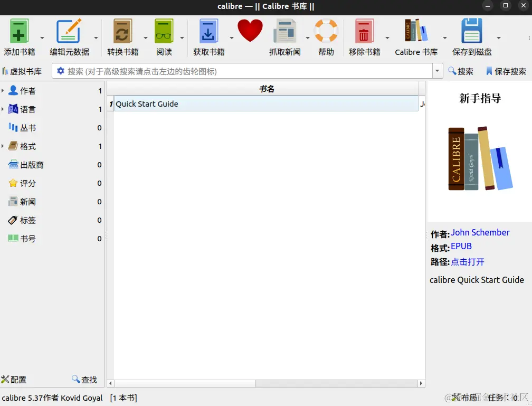The image size is (532, 406).
Task: Minimize the calibre window
Action: 488,6
